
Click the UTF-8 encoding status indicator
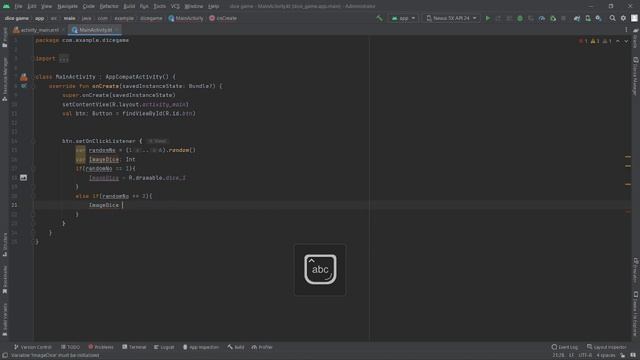585,356
